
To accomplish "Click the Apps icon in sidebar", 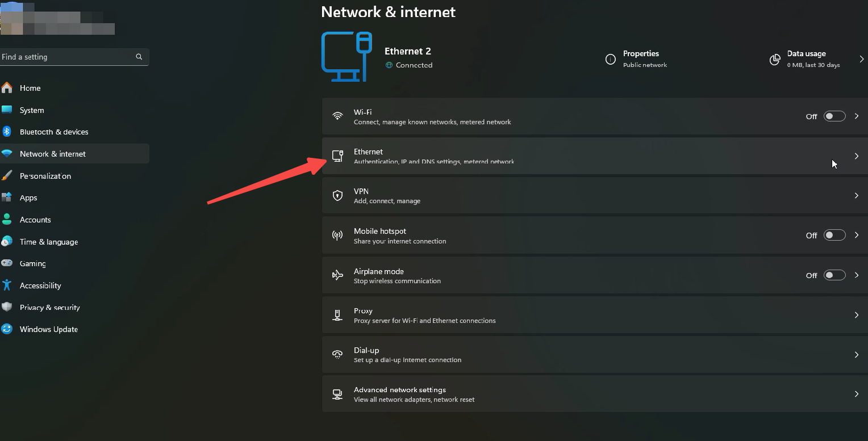I will pyautogui.click(x=7, y=198).
